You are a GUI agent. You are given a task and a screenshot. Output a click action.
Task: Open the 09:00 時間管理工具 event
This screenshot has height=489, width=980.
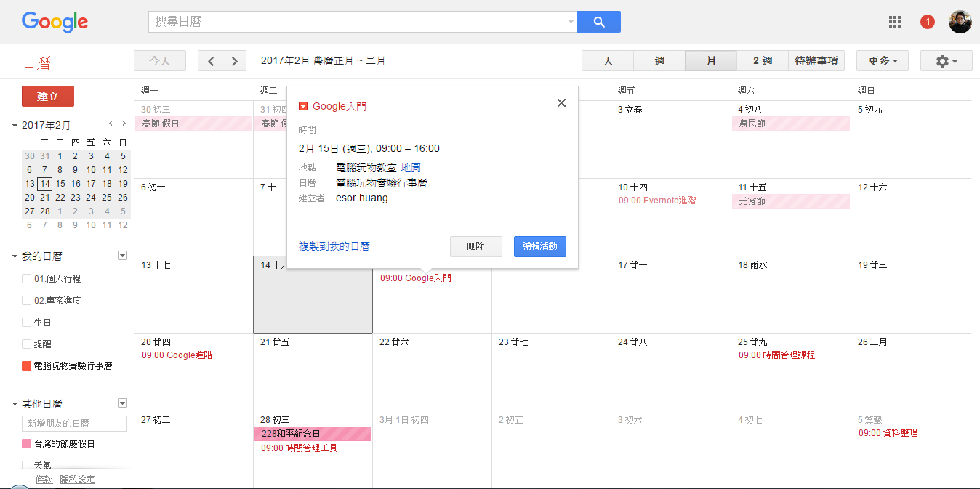click(300, 448)
